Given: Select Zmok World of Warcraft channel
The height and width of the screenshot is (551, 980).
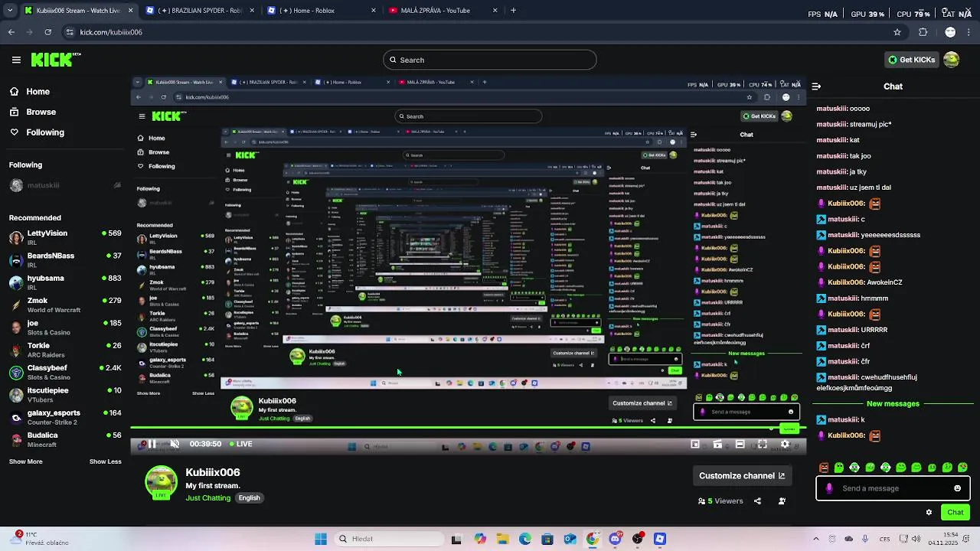Looking at the screenshot, I should pos(65,305).
